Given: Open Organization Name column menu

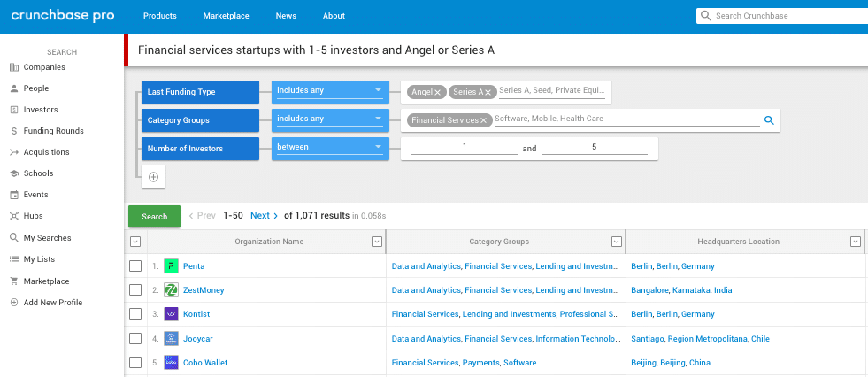Looking at the screenshot, I should tap(377, 242).
